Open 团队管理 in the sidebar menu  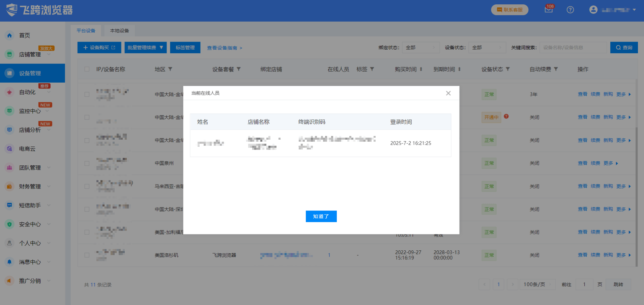click(30, 168)
